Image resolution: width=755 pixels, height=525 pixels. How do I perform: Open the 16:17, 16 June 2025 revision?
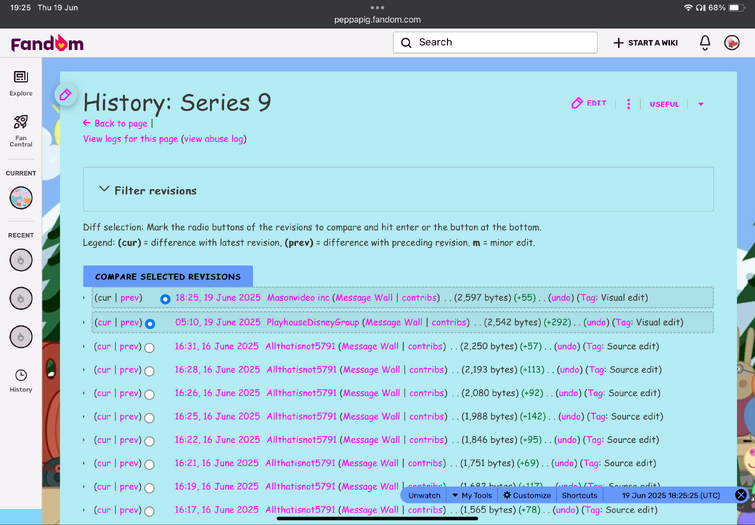216,510
